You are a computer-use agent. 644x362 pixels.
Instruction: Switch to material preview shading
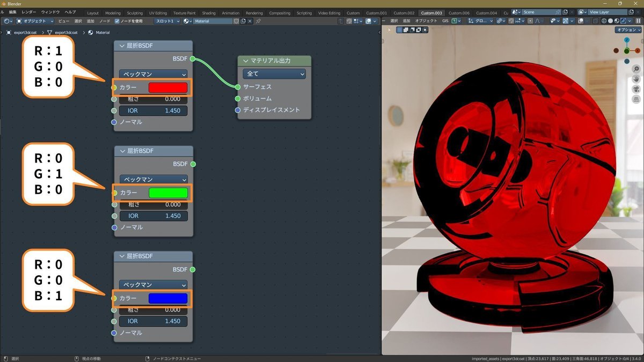coord(617,21)
